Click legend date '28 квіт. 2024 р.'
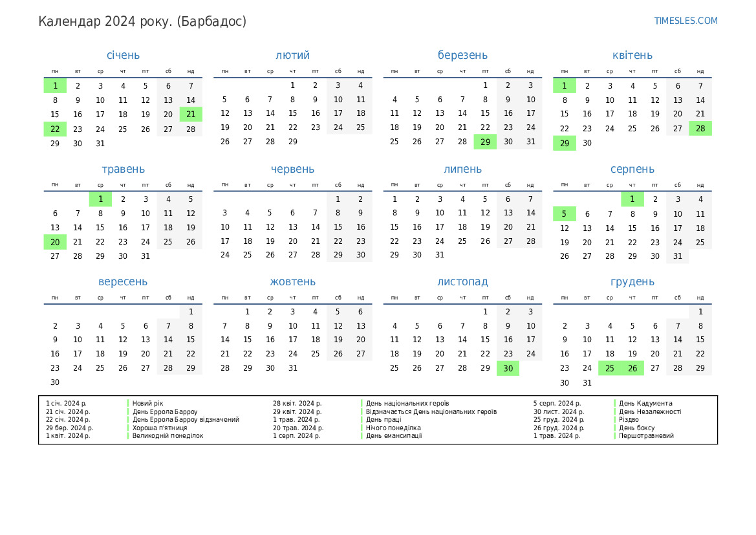Viewport: 756px width, 535px height. pos(297,403)
